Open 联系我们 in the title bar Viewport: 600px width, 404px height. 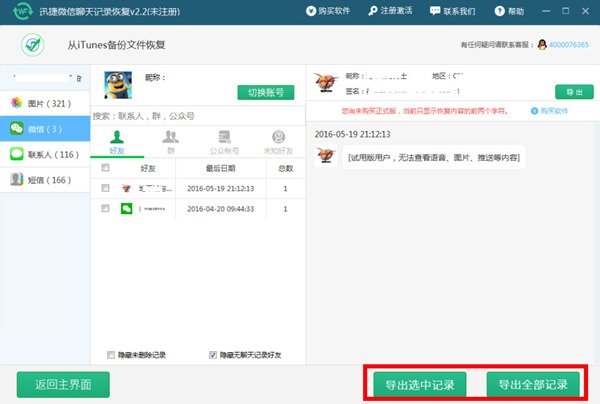(452, 11)
